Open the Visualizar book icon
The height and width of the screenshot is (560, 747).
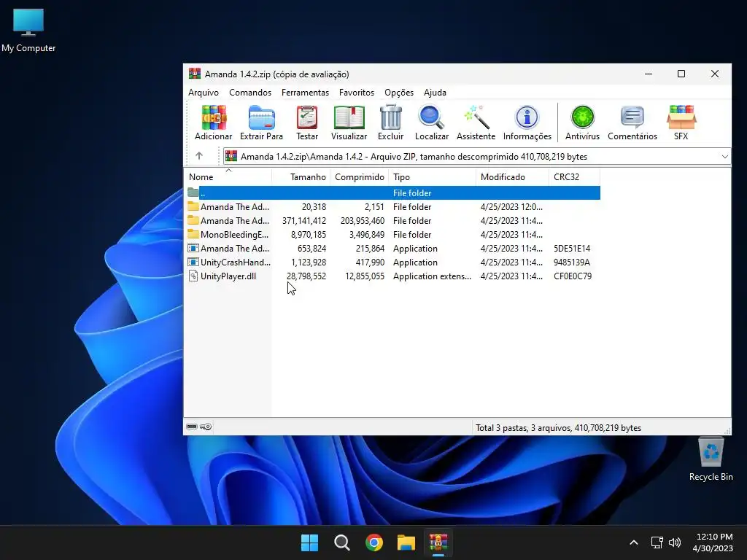click(349, 122)
